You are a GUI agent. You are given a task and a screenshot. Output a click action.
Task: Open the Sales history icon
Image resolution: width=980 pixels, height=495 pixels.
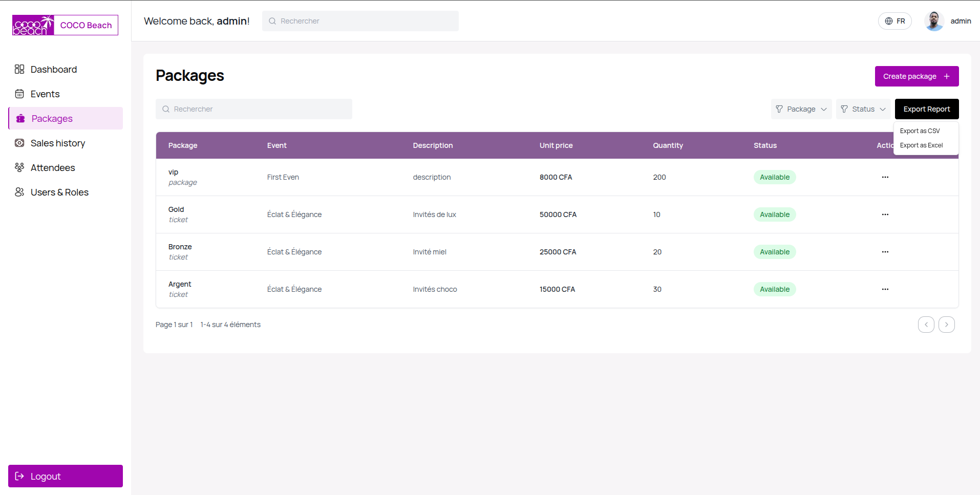pos(19,143)
